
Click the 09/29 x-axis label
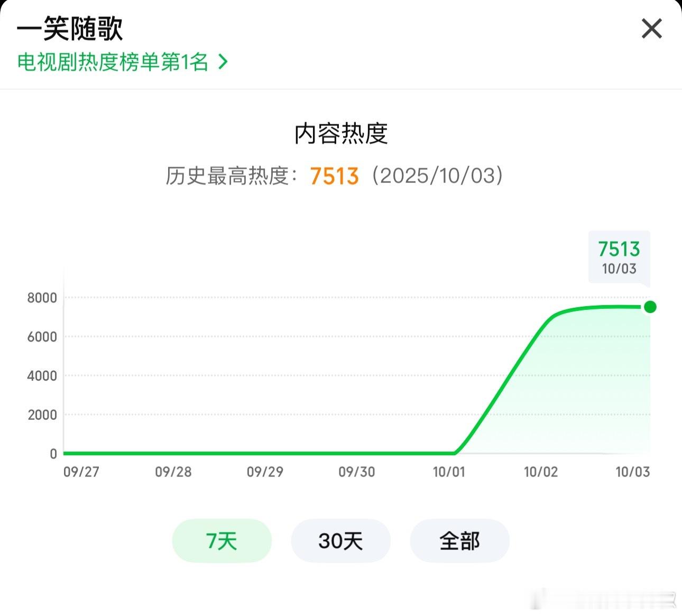(x=265, y=472)
